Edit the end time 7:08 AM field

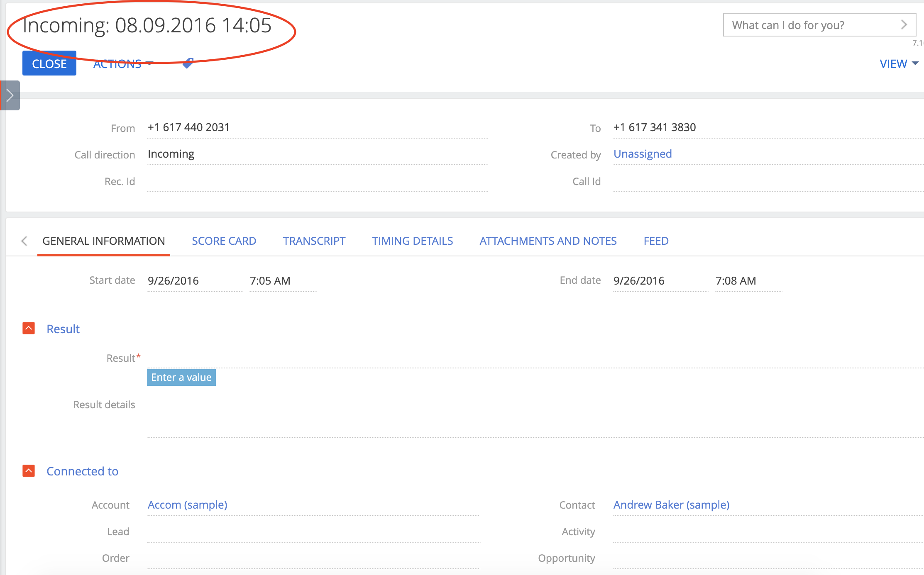tap(749, 281)
